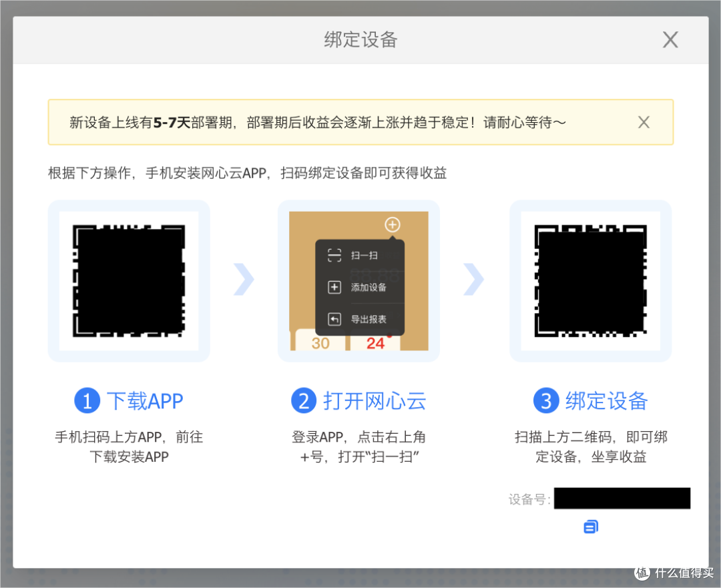
Task: Close the 绑定设备 dialog
Action: [x=670, y=39]
